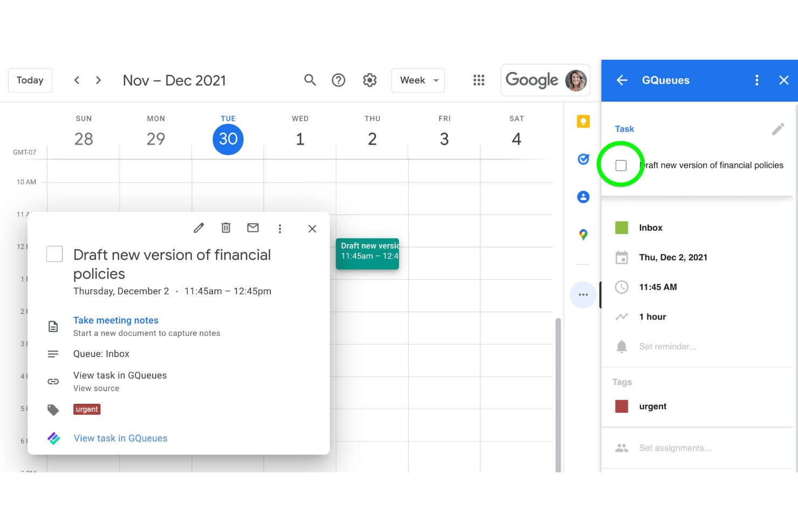
Task: Click the clock time icon in GQueues
Action: click(622, 287)
